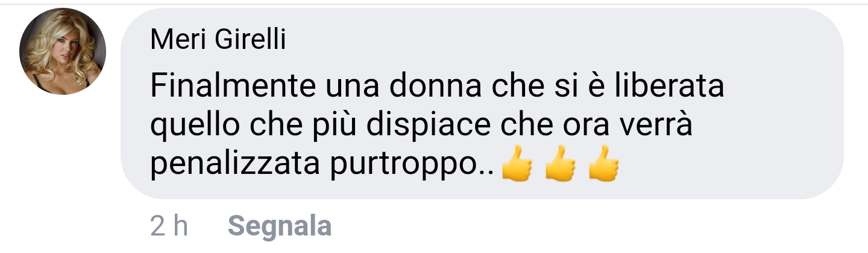Viewport: 868px width, 253px height.
Task: Open the Meri Girelli name link
Action: click(218, 41)
